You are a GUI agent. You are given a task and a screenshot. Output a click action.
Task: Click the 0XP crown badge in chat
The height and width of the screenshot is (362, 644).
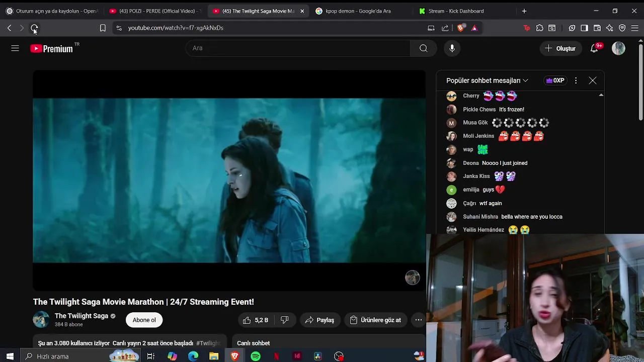point(555,80)
